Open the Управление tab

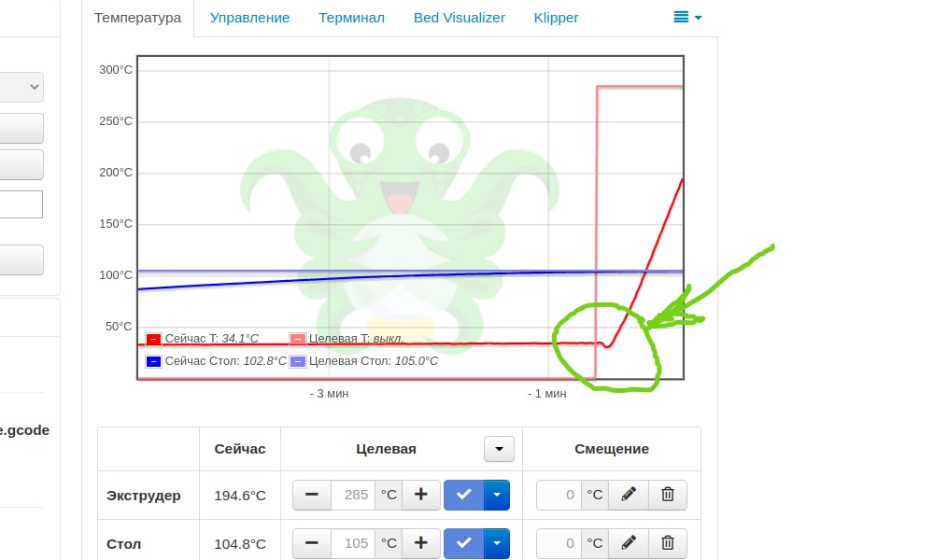coord(249,18)
